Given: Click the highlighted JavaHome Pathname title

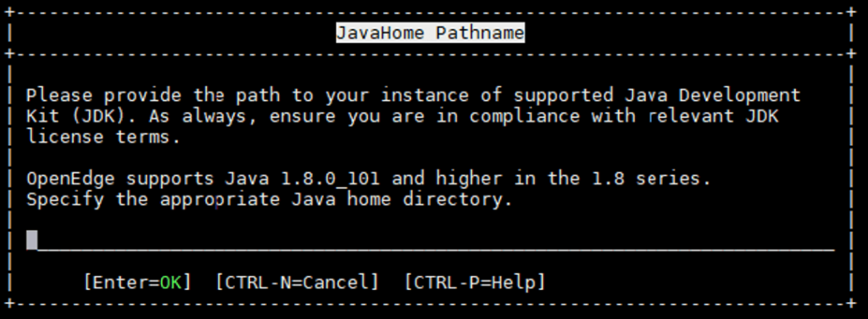Looking at the screenshot, I should pyautogui.click(x=430, y=33).
